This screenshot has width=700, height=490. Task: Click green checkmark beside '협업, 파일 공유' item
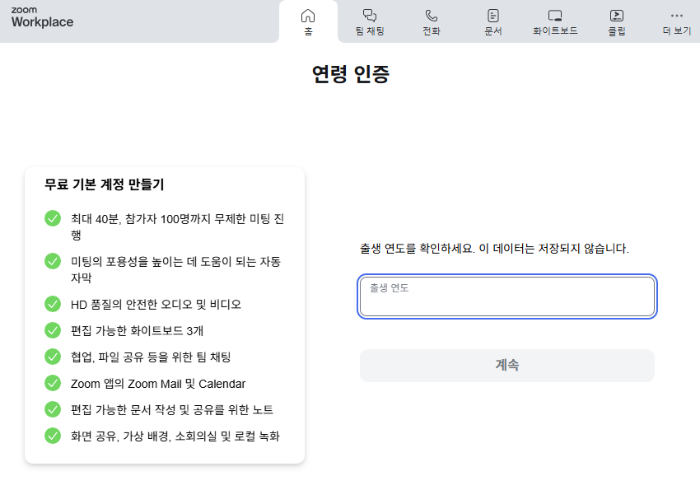coord(53,357)
